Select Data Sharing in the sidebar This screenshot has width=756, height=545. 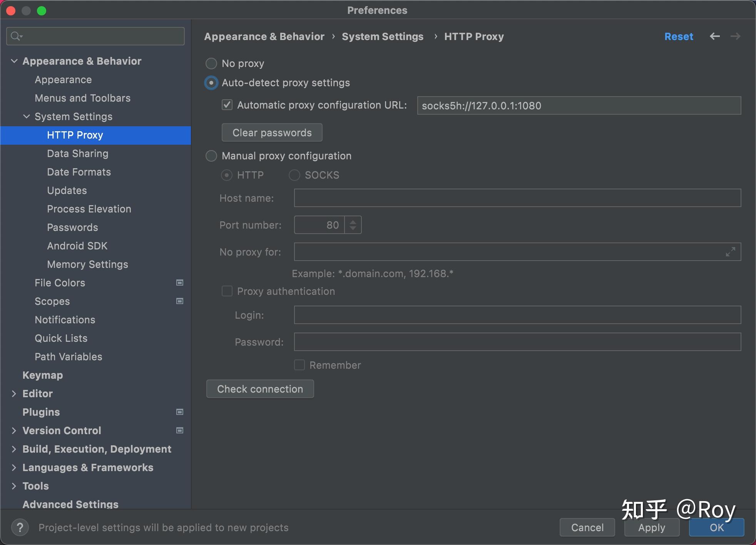pos(77,153)
